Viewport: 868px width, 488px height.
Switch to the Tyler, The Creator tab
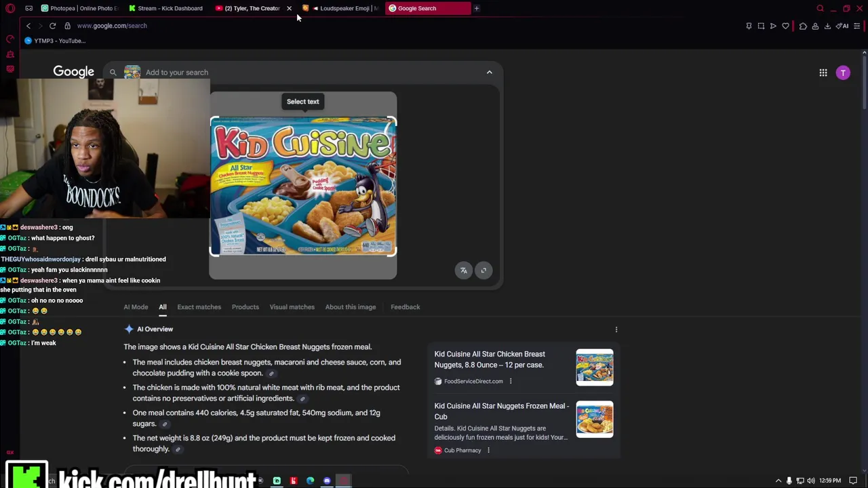[248, 8]
